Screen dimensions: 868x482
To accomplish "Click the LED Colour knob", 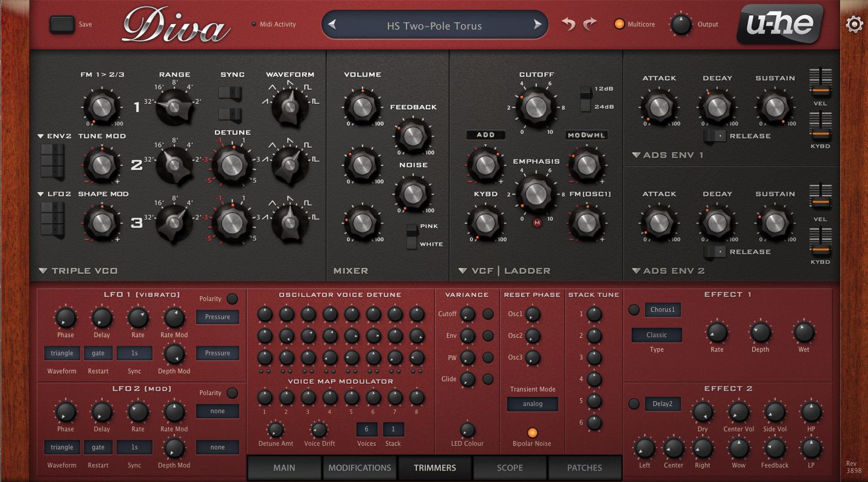I will point(467,430).
